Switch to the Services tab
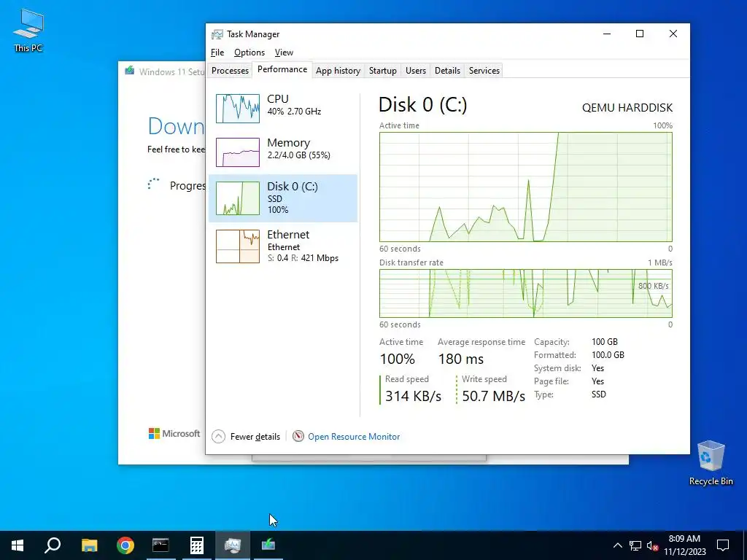The height and width of the screenshot is (560, 747). click(x=484, y=71)
